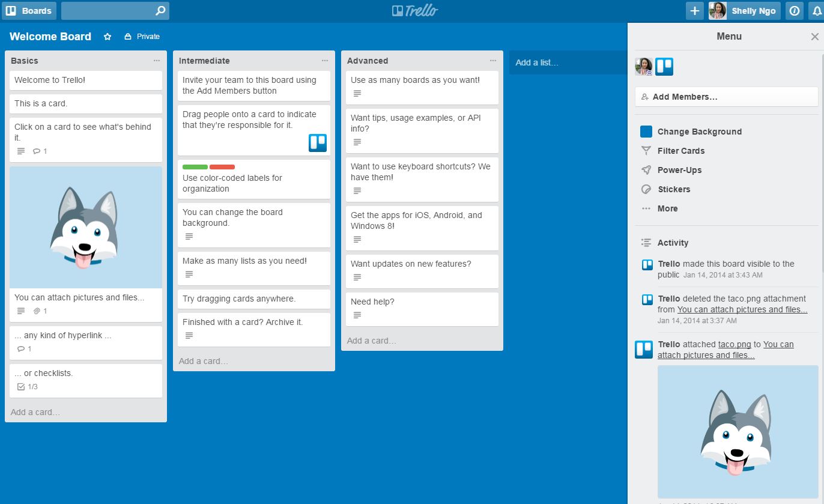Click Trello member avatar in Menu panel

click(664, 67)
